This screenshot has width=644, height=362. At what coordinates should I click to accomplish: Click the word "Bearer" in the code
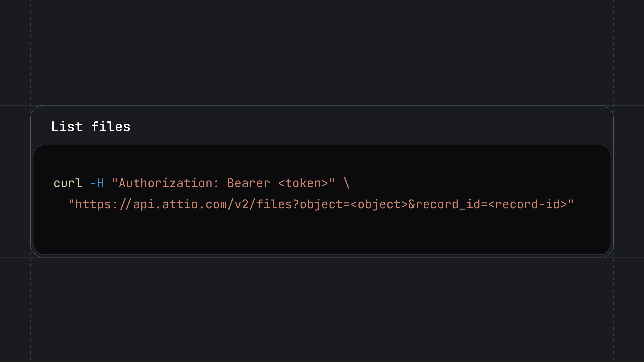(x=249, y=183)
